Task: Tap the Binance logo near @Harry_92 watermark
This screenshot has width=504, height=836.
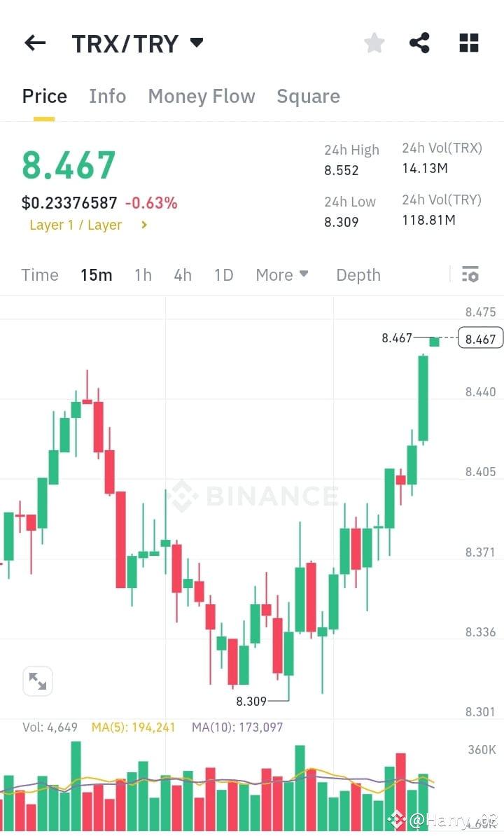Action: [x=396, y=818]
